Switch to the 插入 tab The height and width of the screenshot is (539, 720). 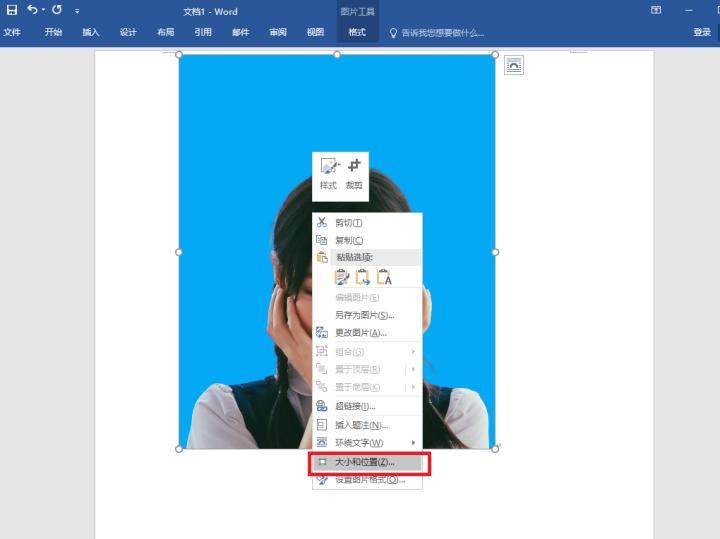[x=91, y=32]
